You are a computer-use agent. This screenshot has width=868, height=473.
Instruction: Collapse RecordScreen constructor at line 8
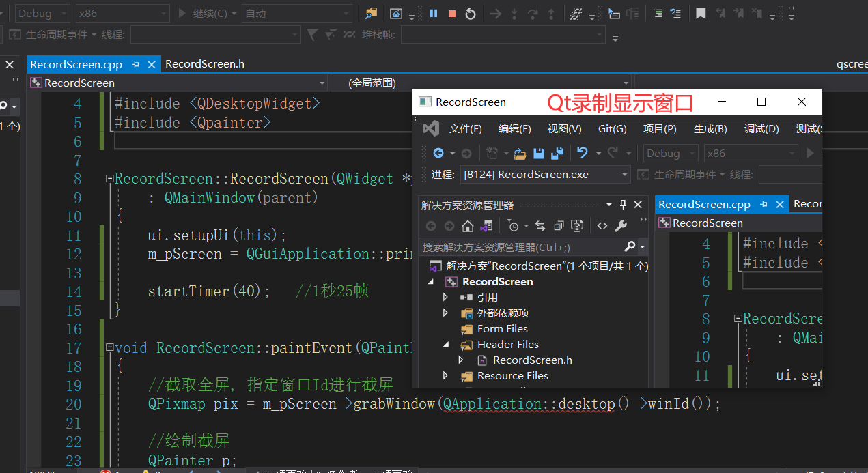tap(109, 179)
